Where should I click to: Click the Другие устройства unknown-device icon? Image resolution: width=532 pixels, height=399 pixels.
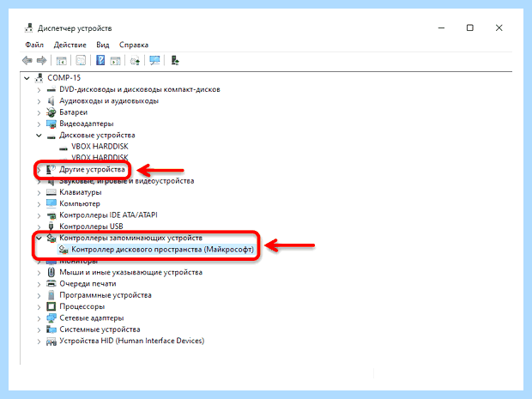[x=51, y=169]
